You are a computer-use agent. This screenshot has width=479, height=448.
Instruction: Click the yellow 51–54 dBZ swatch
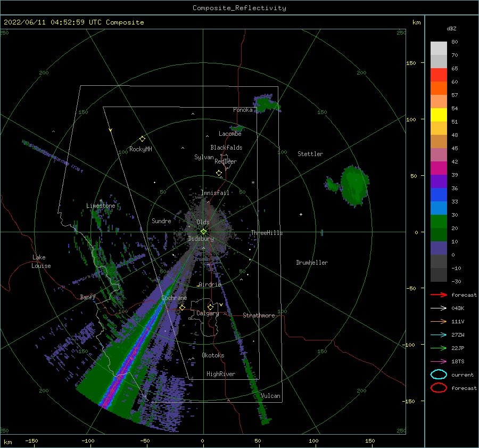point(439,115)
